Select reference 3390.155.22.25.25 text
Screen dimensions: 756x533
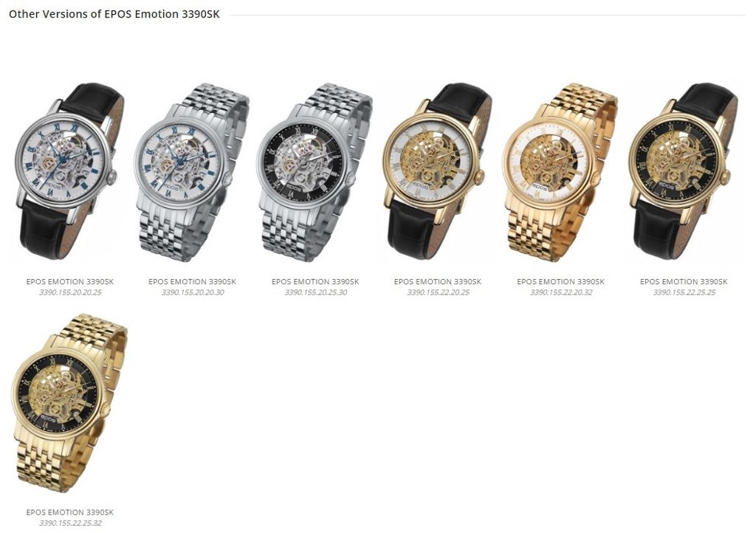[684, 292]
